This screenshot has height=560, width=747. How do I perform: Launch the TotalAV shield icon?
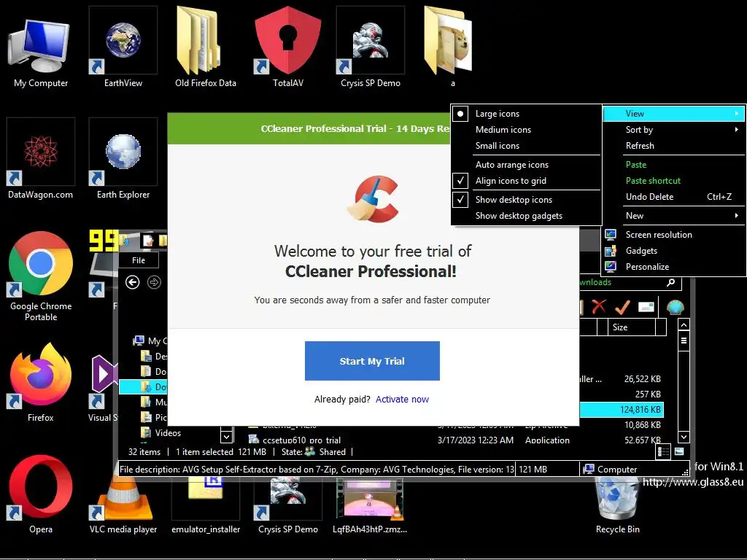tap(287, 47)
